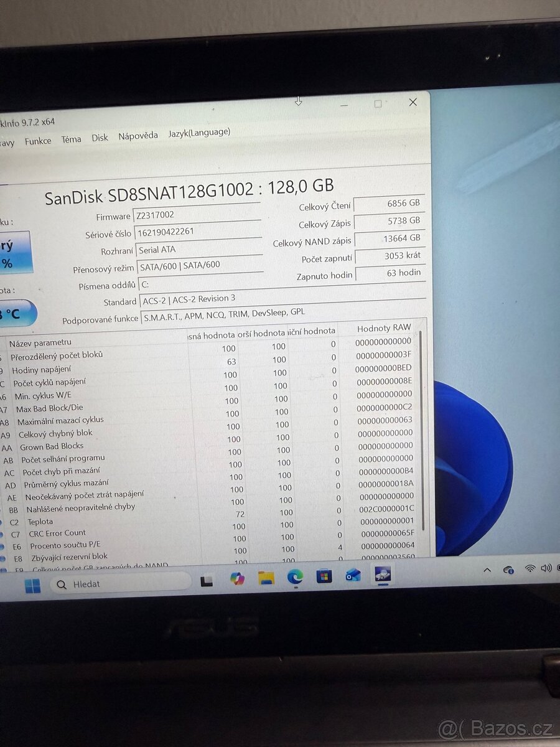Open Microsoft Store from taskbar

[x=324, y=576]
